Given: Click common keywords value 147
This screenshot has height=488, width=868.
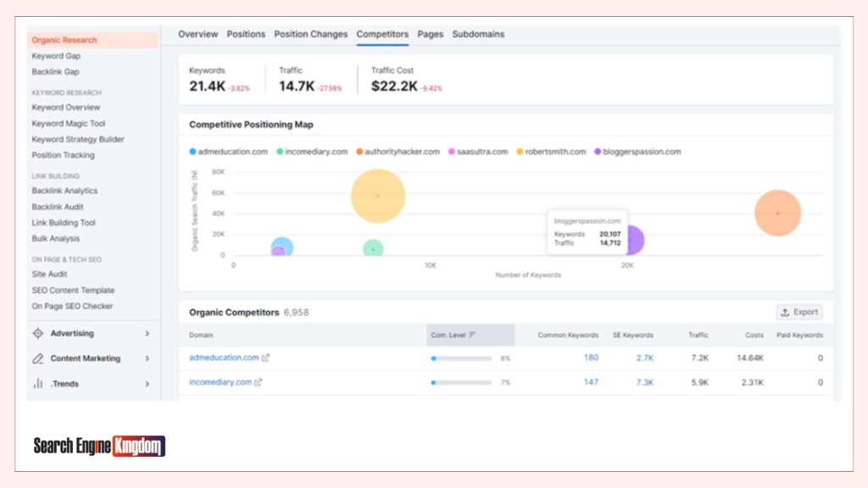Looking at the screenshot, I should [x=591, y=382].
